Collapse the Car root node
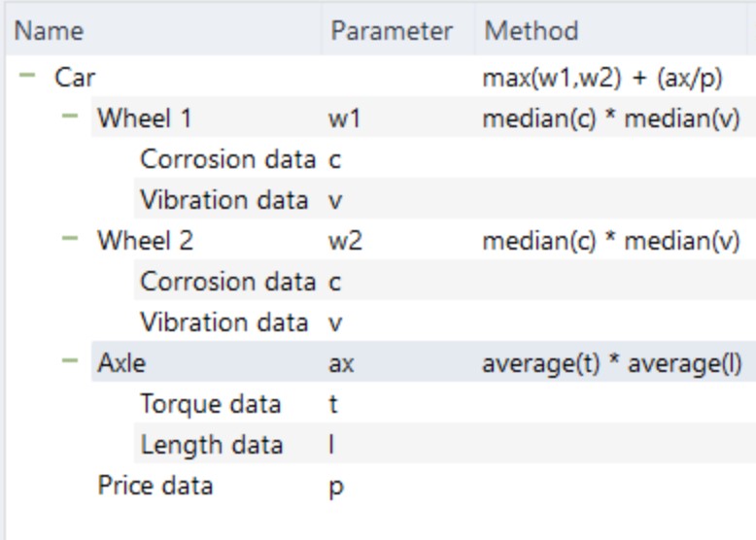 tap(27, 78)
